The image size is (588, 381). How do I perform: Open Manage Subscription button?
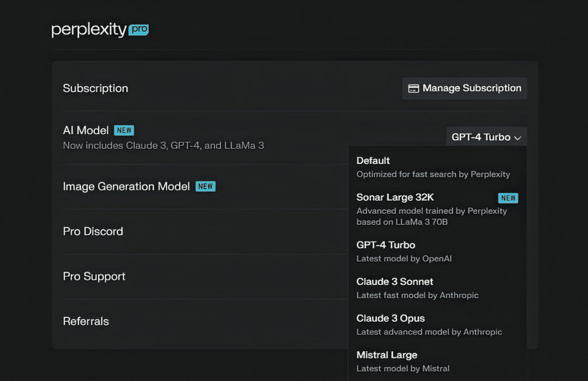coord(465,88)
